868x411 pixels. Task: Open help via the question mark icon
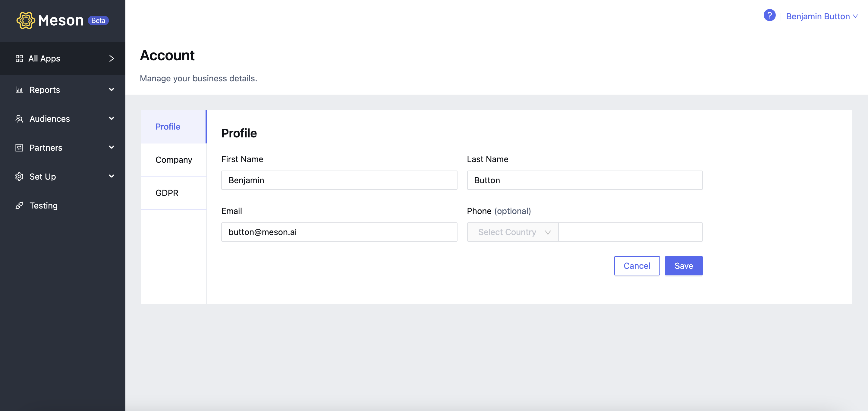769,15
